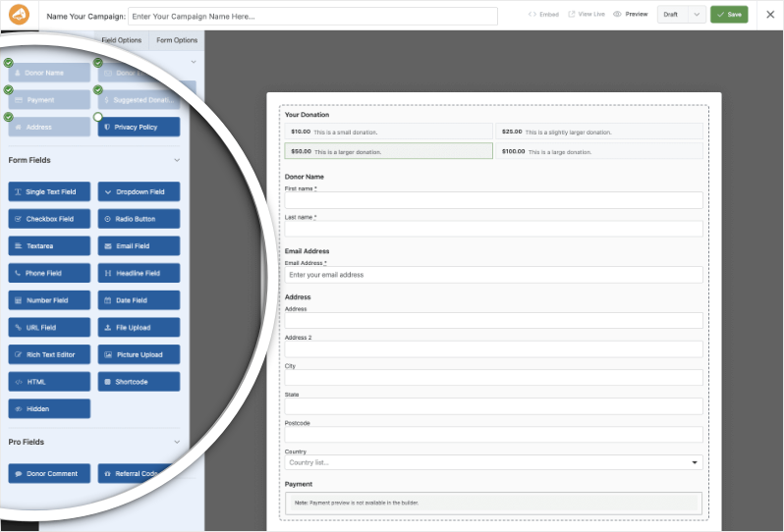Click the Payment preview note box
The image size is (784, 532).
[x=493, y=503]
